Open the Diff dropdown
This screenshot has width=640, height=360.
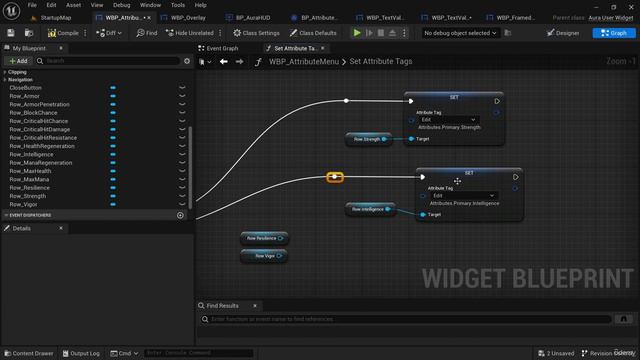(109, 33)
